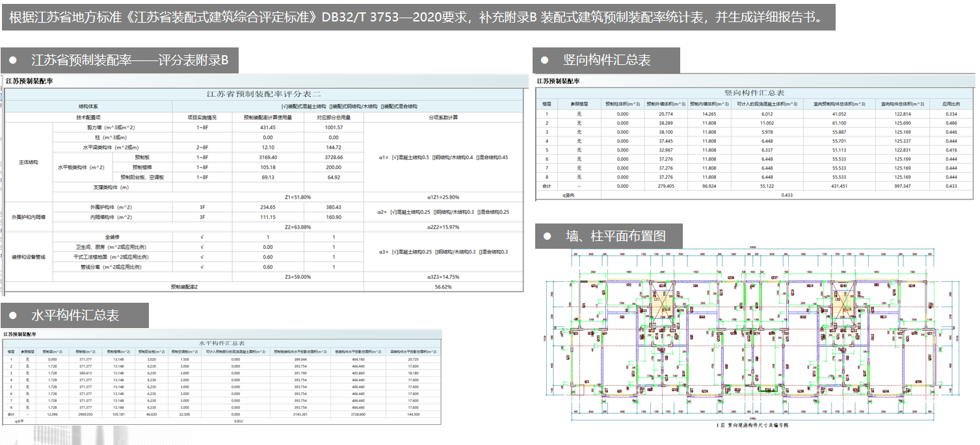Image resolution: width=980 pixels, height=445 pixels.
Task: Select the []装配式混合结构 structure option
Action: 399,106
